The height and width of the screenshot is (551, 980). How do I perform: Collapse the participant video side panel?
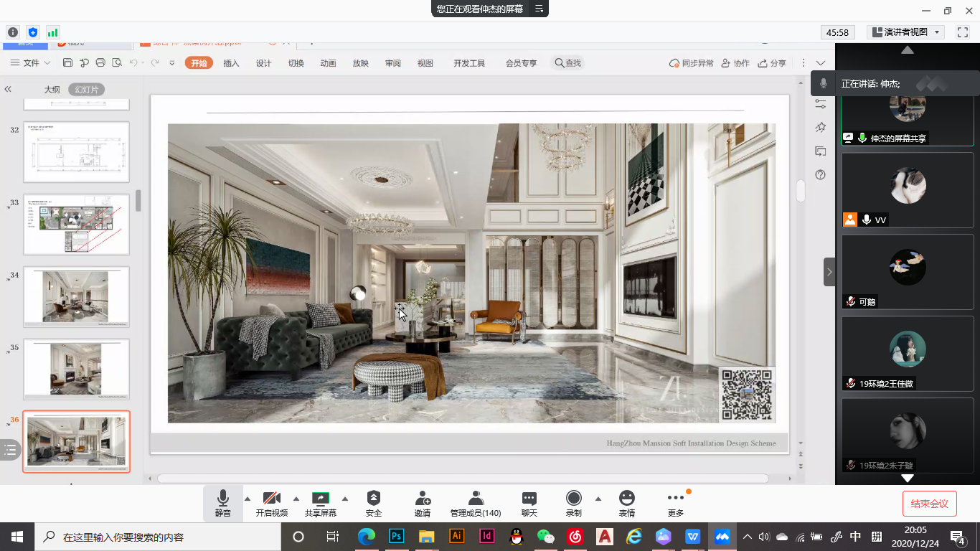point(829,272)
